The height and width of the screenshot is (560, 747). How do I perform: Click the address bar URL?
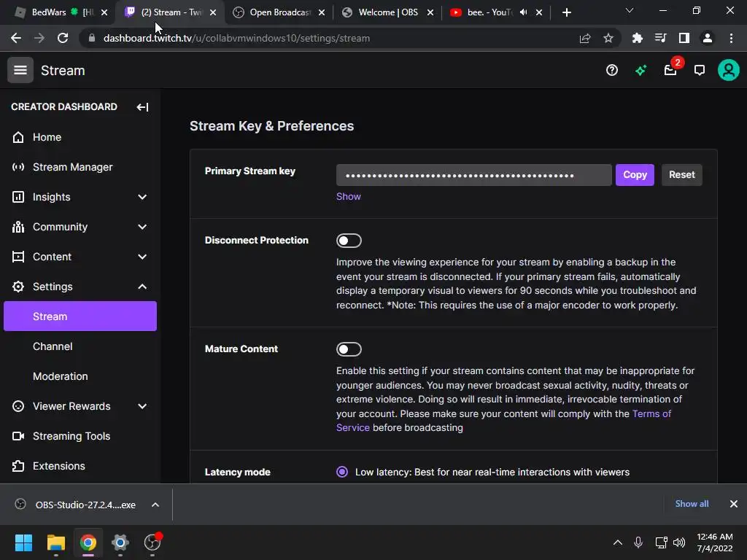(x=236, y=38)
